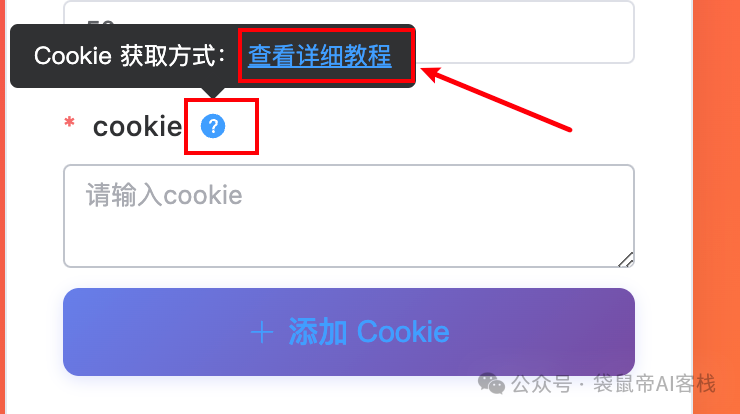Viewport: 740px width, 414px height.
Task: Click the Cookie word on gradient button
Action: pyautogui.click(x=403, y=332)
